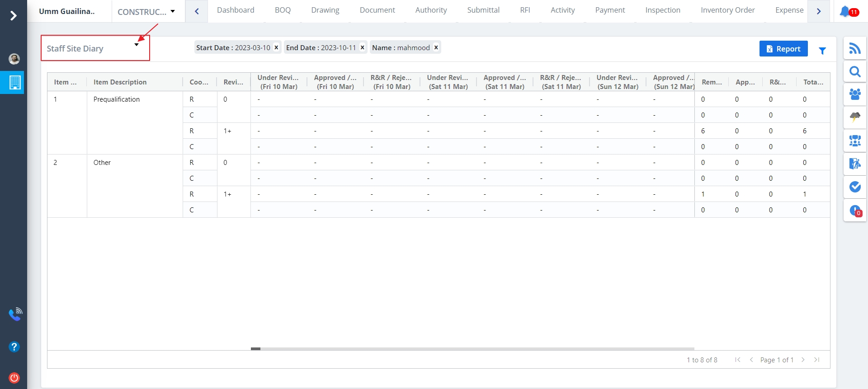Open the blue checkmark approvals icon

(x=854, y=187)
